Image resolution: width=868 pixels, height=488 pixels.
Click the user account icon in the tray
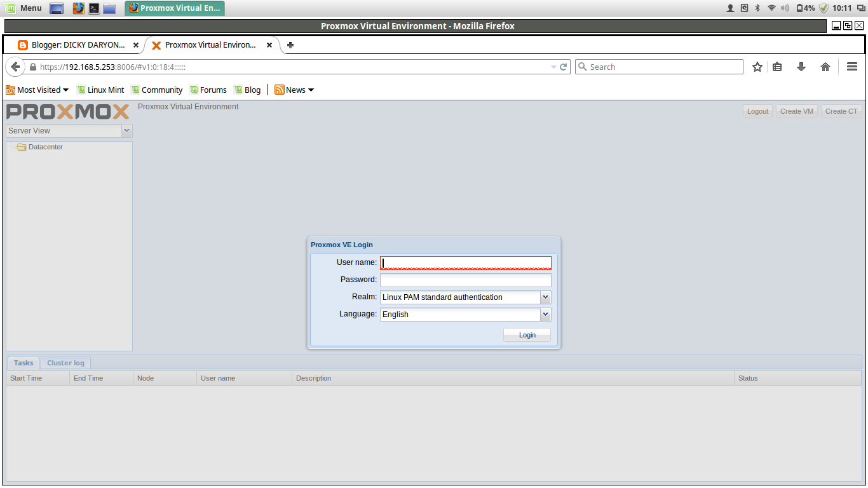(731, 8)
